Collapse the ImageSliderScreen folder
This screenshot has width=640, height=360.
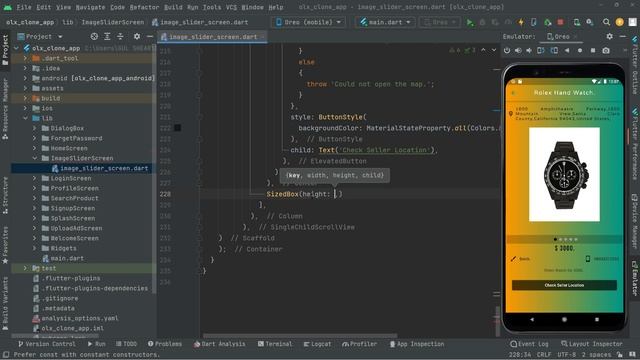tap(35, 158)
